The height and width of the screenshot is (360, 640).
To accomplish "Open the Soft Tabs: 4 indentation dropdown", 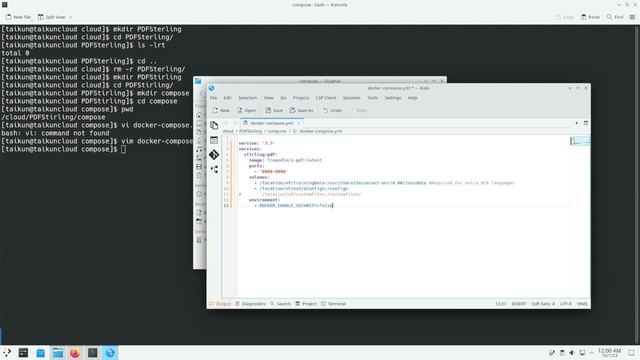I will tap(543, 304).
